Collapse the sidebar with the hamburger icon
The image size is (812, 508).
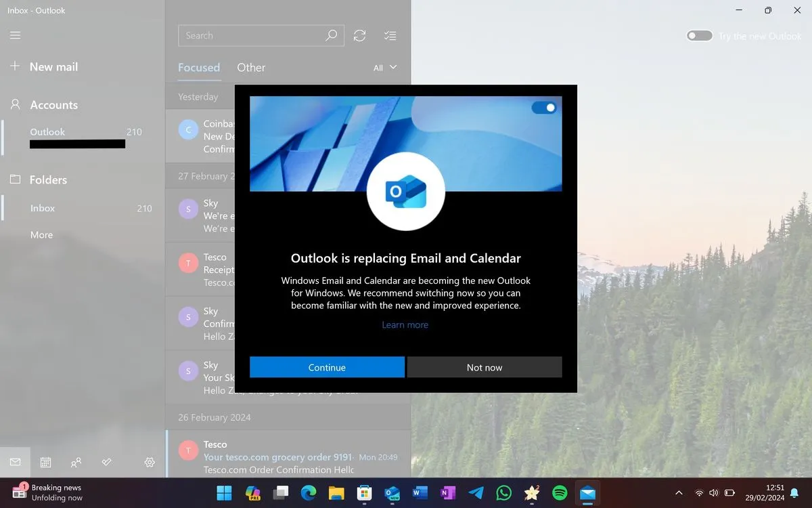click(15, 35)
